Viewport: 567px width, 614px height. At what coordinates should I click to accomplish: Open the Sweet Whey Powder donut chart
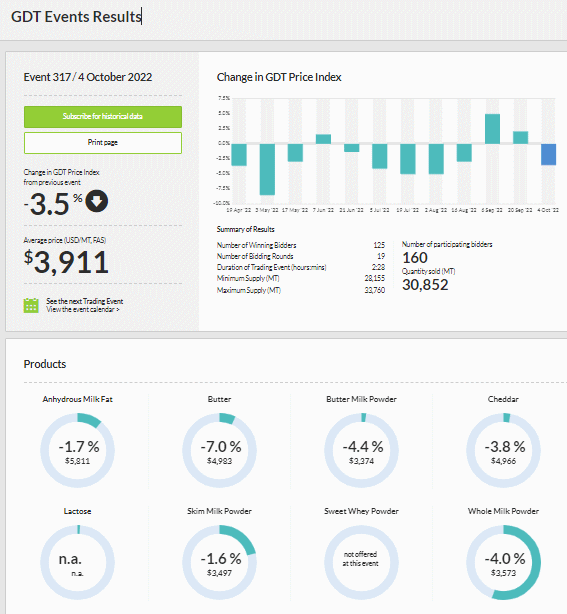coord(361,562)
